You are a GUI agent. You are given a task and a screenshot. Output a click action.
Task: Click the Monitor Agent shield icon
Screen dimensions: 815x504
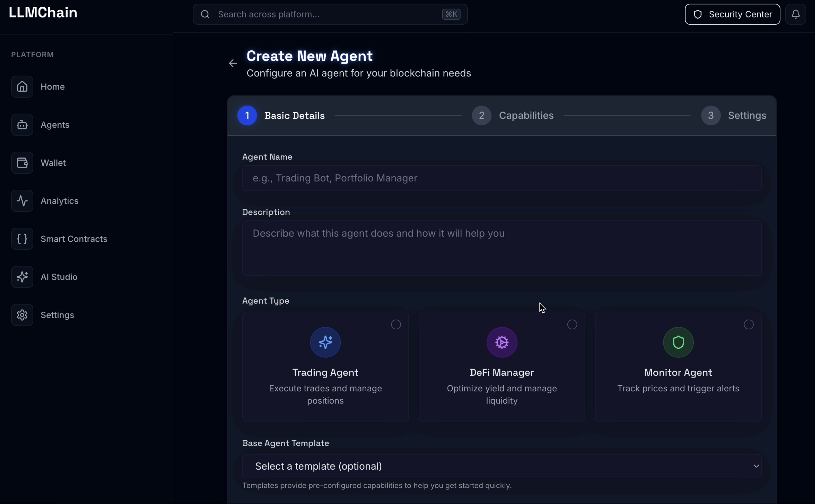(678, 342)
